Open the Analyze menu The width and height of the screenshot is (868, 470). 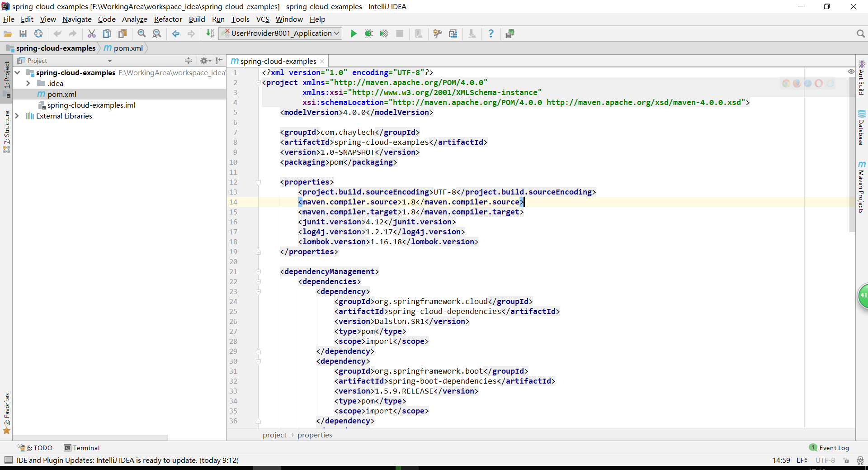[x=135, y=19]
